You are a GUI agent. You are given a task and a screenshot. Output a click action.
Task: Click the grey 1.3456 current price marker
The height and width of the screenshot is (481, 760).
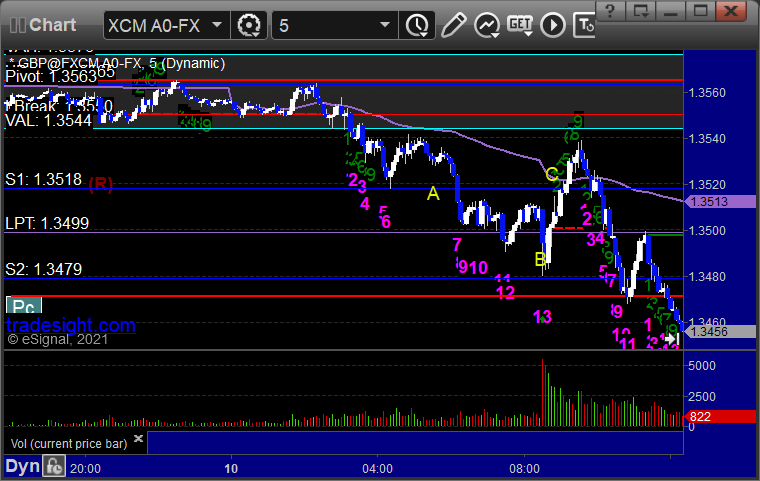tap(720, 332)
